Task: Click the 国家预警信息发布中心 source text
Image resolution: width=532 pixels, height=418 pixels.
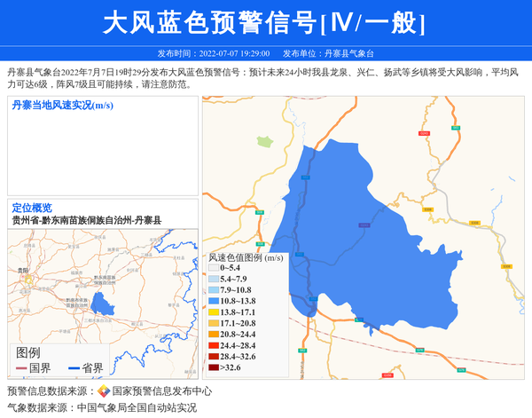Action: click(161, 391)
